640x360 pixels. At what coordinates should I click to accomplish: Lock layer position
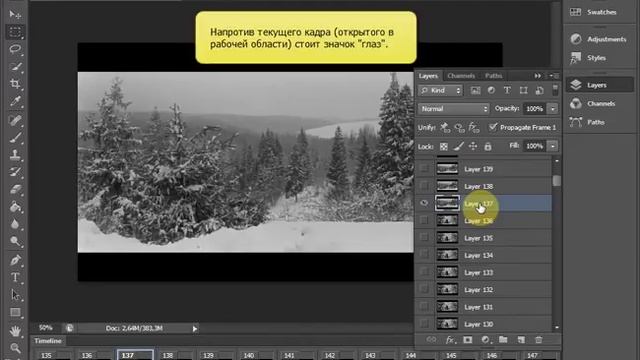point(473,146)
